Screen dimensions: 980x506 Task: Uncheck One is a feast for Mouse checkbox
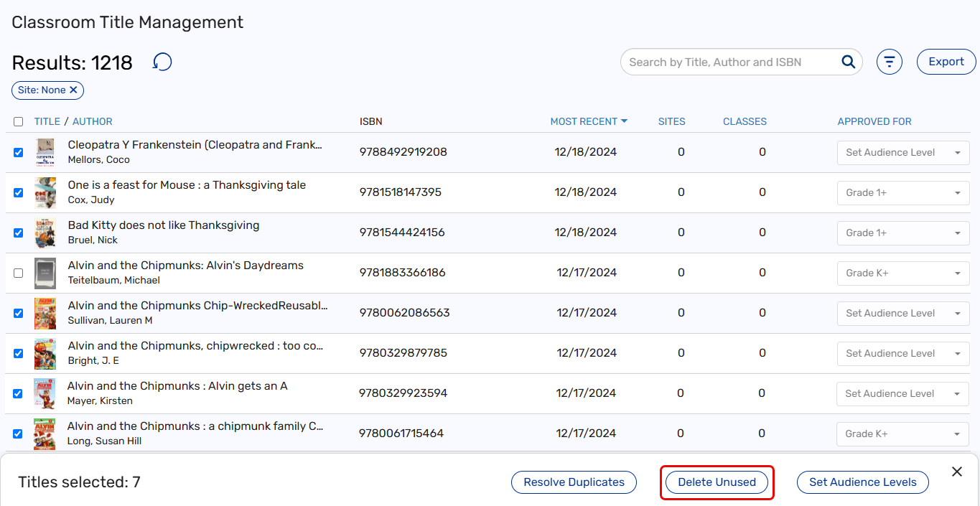click(19, 192)
